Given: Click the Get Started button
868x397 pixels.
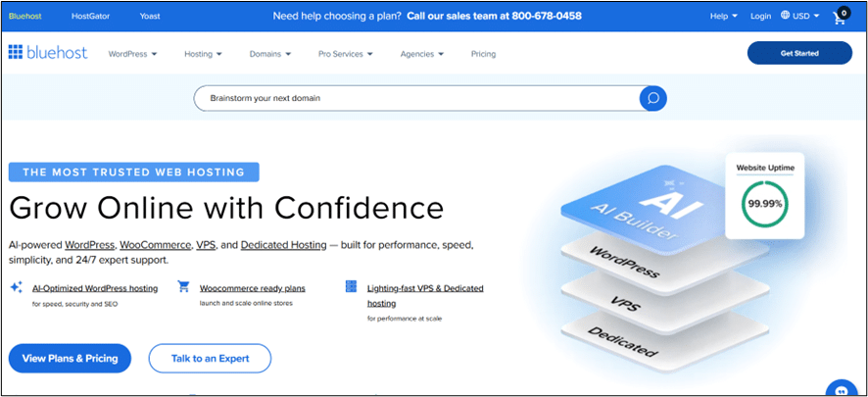Looking at the screenshot, I should coord(799,53).
